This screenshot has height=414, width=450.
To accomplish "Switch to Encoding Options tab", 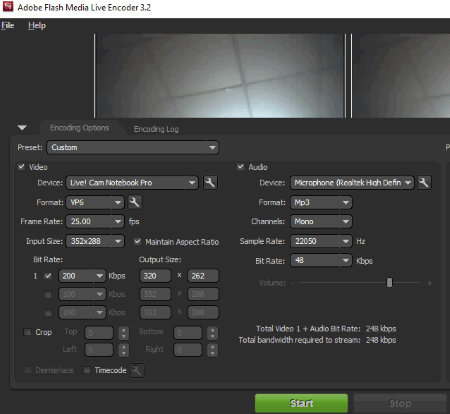I will coord(79,128).
